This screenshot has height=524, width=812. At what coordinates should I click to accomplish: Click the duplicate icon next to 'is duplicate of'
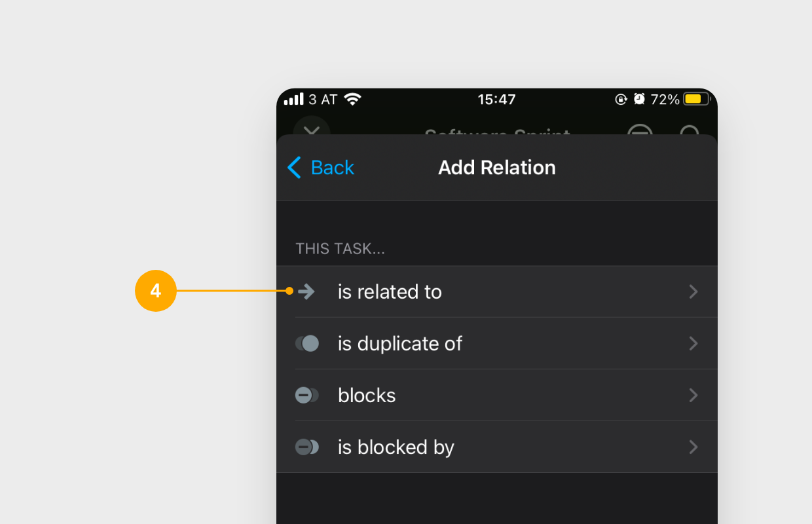(x=306, y=343)
